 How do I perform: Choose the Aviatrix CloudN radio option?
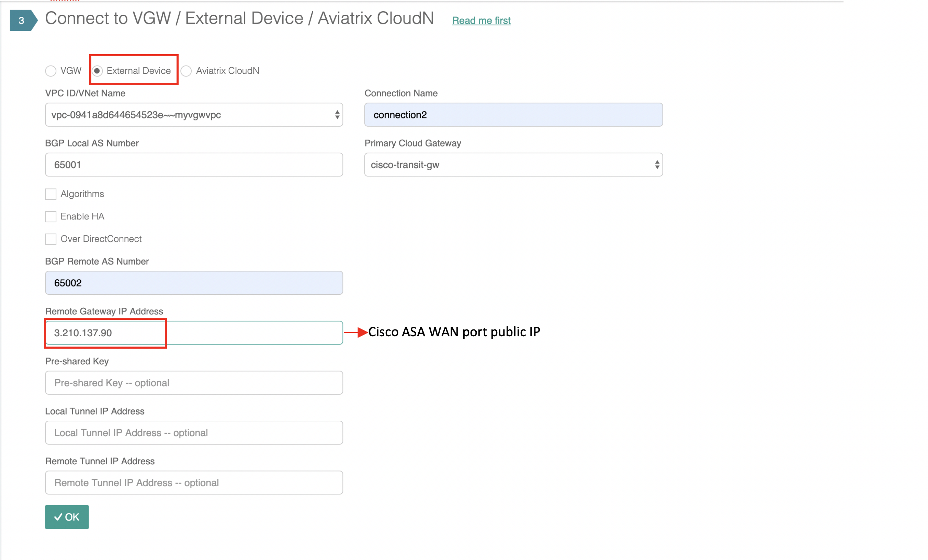[x=186, y=71]
